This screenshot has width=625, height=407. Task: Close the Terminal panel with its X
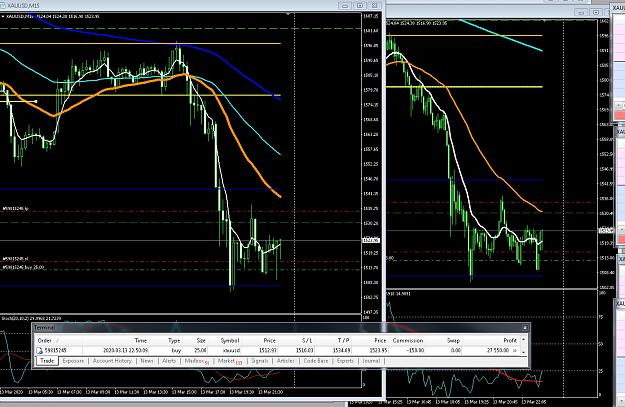pyautogui.click(x=525, y=328)
